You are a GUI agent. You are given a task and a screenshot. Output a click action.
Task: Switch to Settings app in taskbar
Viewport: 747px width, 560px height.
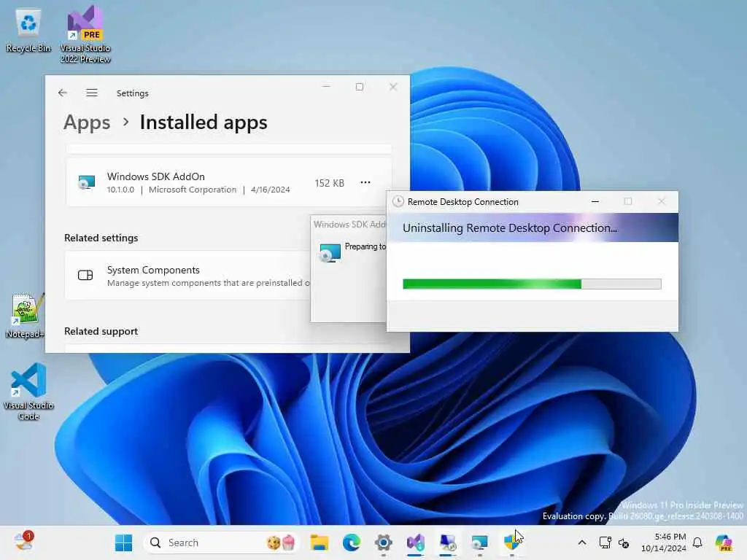[384, 542]
